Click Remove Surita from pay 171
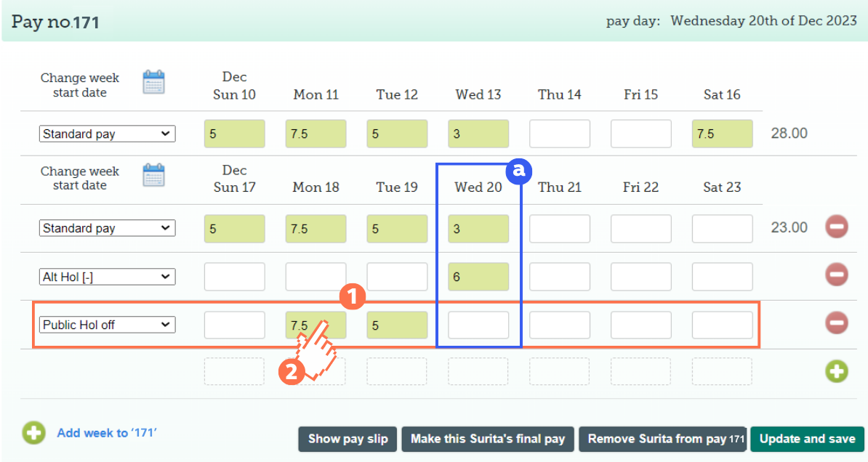The height and width of the screenshot is (462, 868). click(x=662, y=439)
